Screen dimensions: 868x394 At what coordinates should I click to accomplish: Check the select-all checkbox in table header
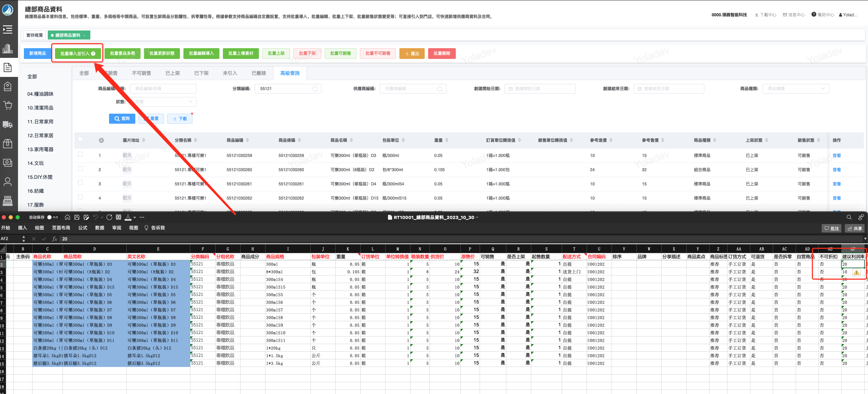click(80, 139)
